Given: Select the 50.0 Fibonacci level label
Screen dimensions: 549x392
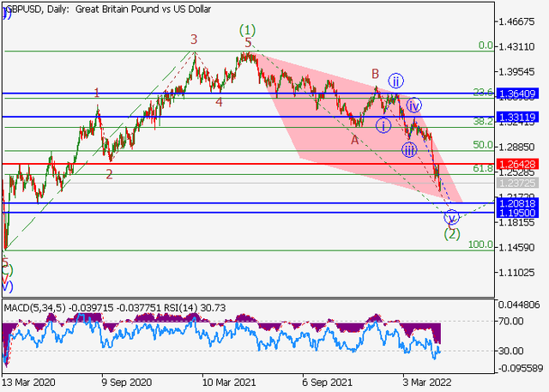Looking at the screenshot, I should (483, 145).
